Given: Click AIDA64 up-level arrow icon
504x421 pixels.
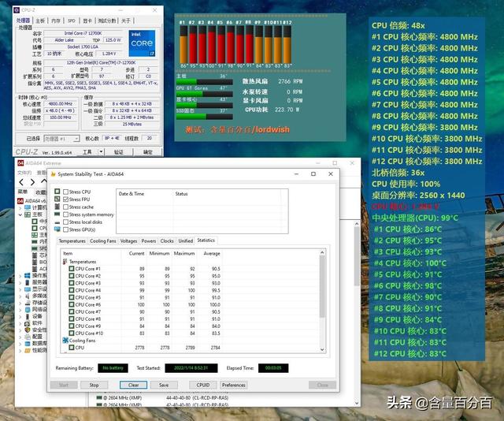Looking at the screenshot, I should [44, 181].
